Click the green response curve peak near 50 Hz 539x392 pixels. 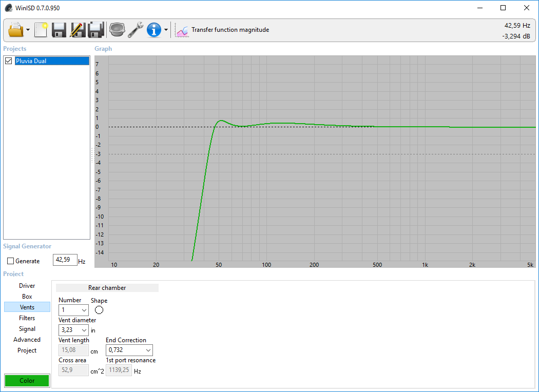pyautogui.click(x=220, y=121)
